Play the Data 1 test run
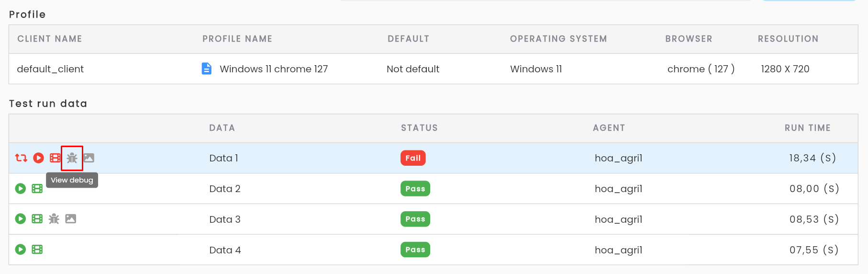This screenshot has height=274, width=868. pos(38,158)
